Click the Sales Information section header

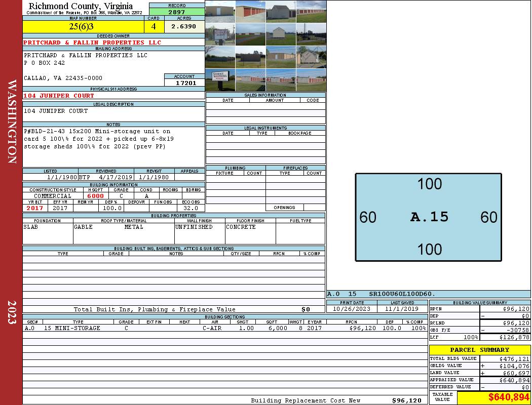click(x=265, y=95)
